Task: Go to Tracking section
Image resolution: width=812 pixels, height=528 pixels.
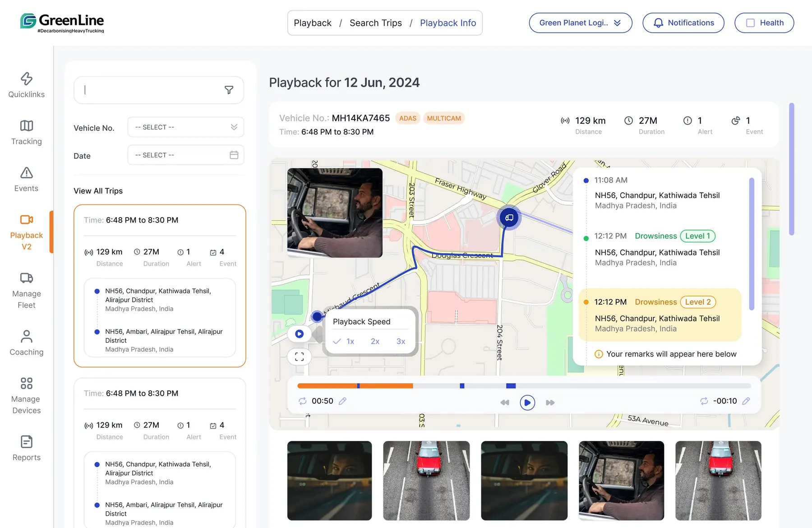Action: [27, 132]
